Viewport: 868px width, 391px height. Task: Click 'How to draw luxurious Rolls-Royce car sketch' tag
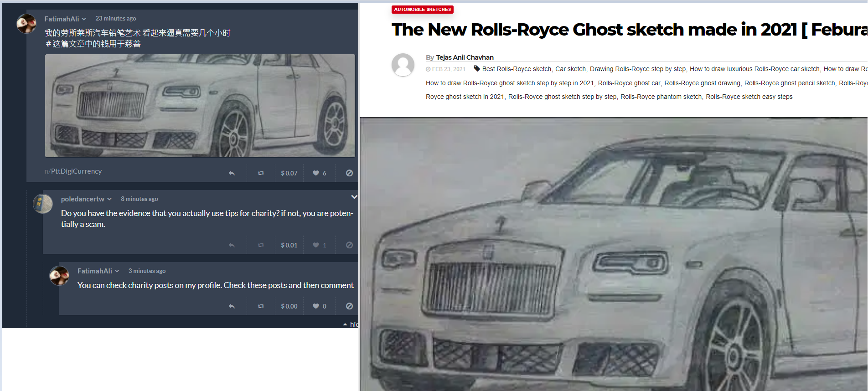[x=755, y=69]
